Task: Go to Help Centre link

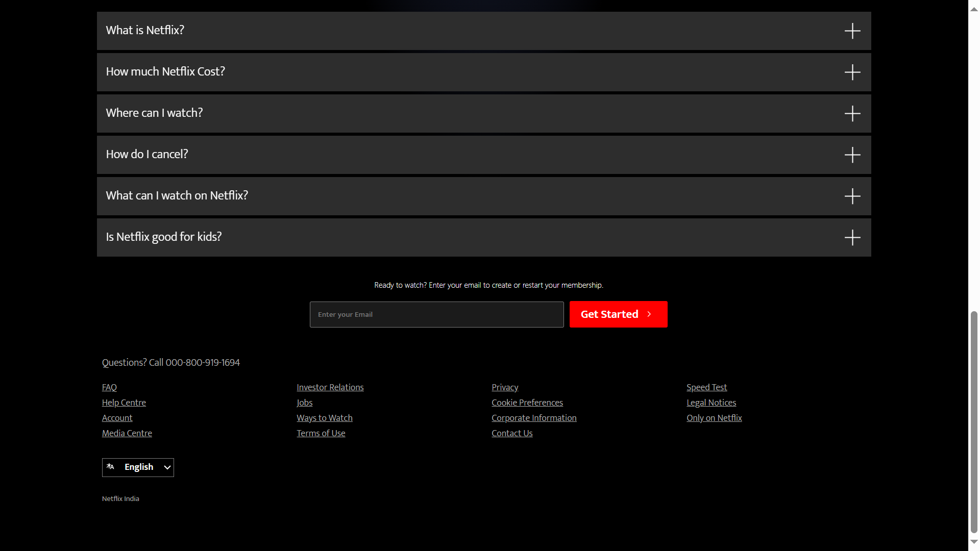Action: click(124, 403)
